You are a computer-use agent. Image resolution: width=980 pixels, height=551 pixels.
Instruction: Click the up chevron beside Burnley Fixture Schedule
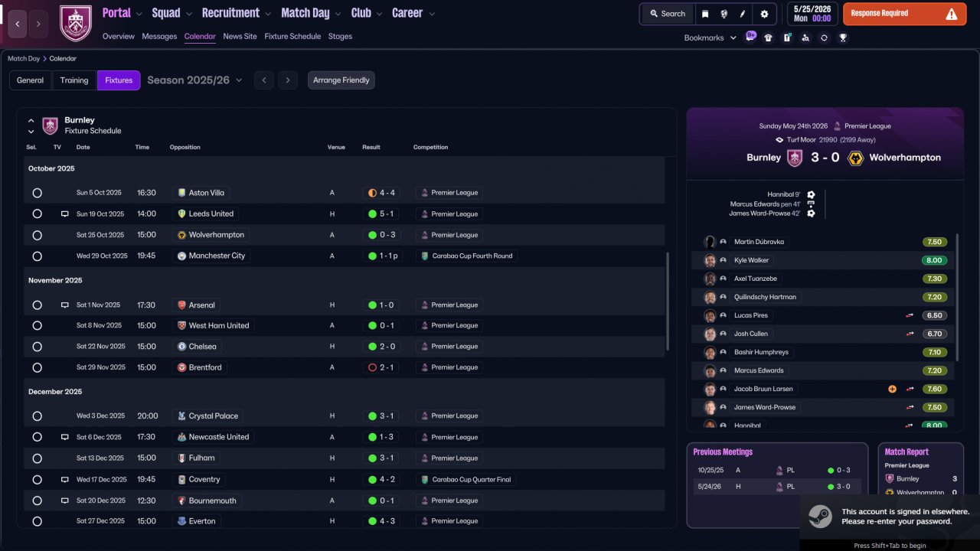[31, 120]
